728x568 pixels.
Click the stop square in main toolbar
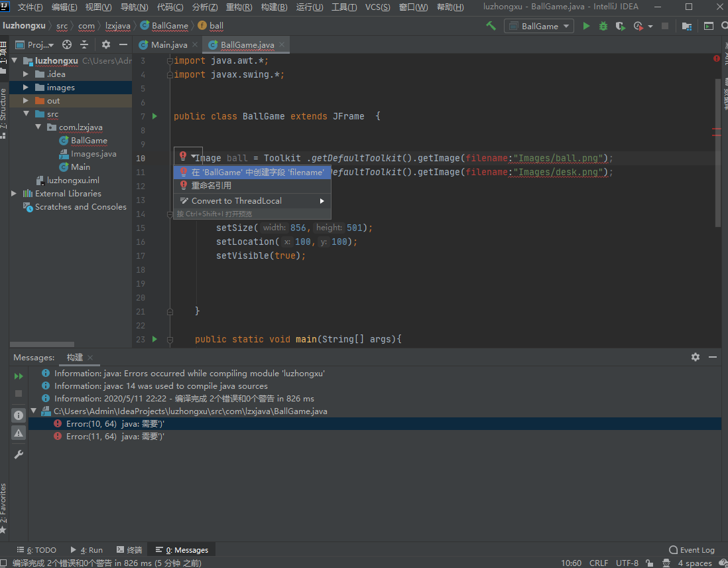click(665, 26)
